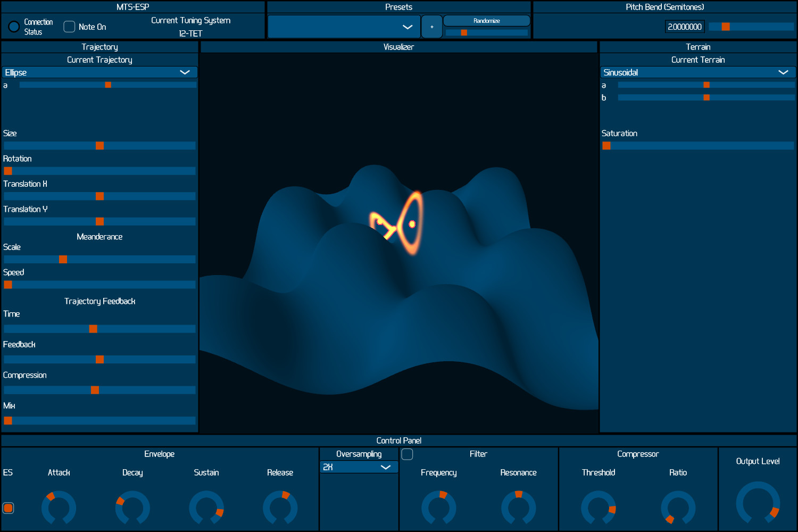Adjust the Meanderance Scale slider
Screen dimensions: 798x532
(x=99, y=260)
